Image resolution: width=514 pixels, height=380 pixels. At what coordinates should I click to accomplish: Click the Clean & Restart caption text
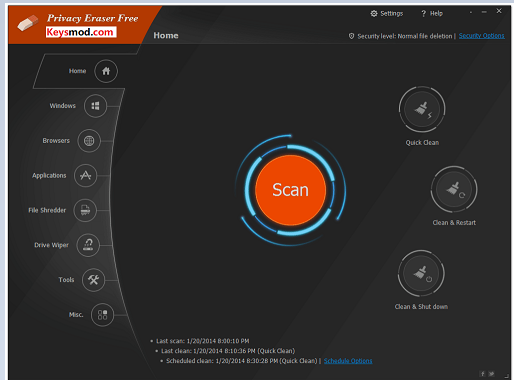pyautogui.click(x=454, y=223)
